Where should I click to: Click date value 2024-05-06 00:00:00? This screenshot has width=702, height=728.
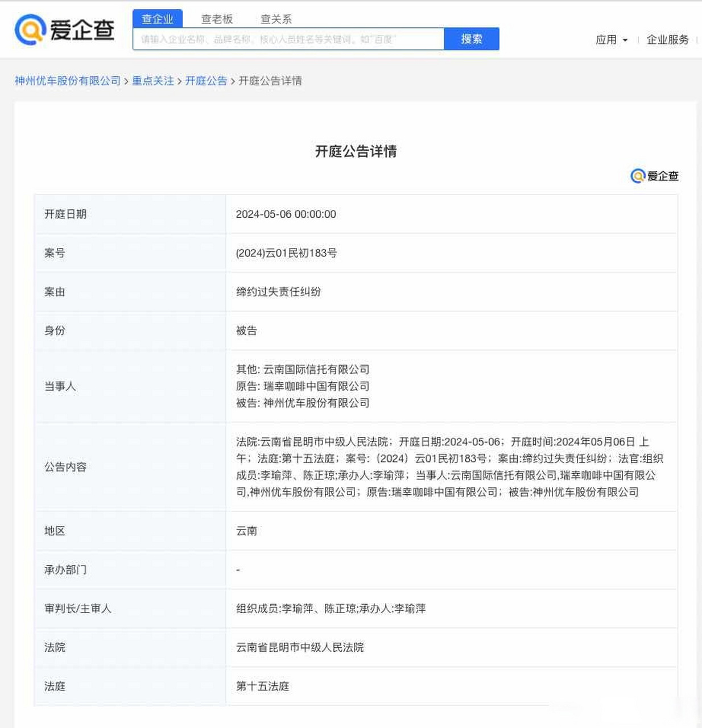pyautogui.click(x=286, y=214)
